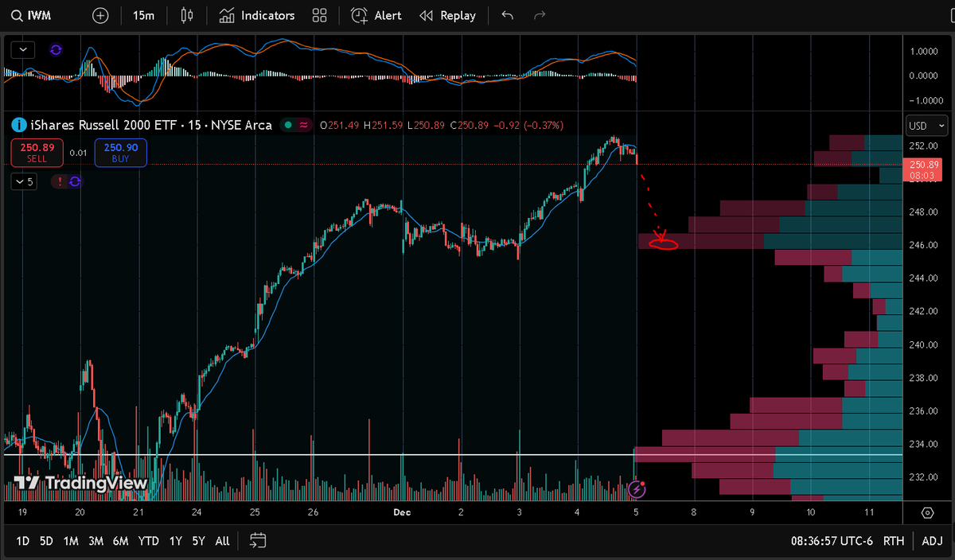The height and width of the screenshot is (560, 955).
Task: Open the 15m interval selector
Action: [144, 16]
